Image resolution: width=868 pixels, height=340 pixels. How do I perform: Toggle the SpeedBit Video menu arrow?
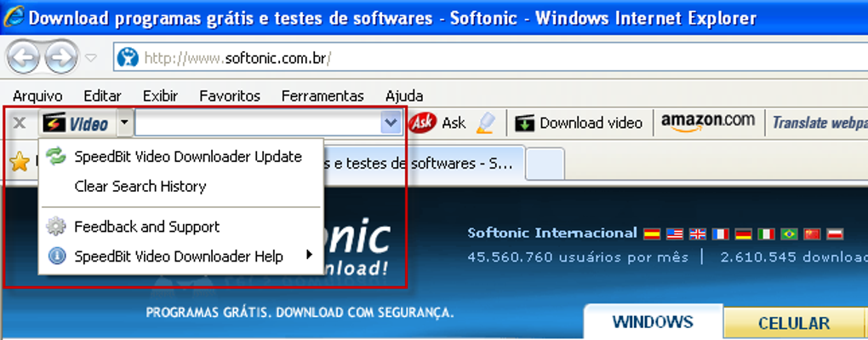coord(125,123)
